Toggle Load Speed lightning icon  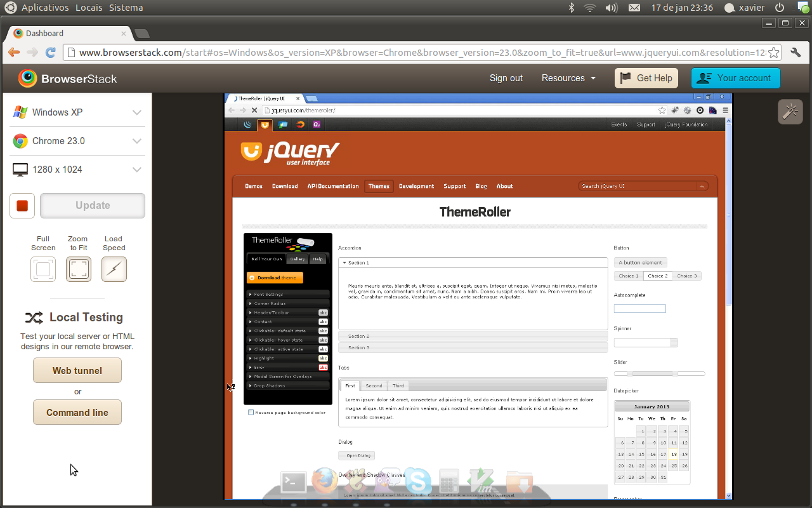click(x=114, y=269)
